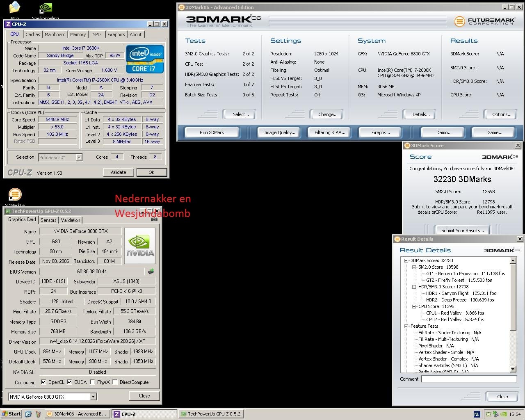This screenshot has width=525, height=420.
Task: Open the 3DMark06 desktop shortcut icon
Action: click(15, 195)
